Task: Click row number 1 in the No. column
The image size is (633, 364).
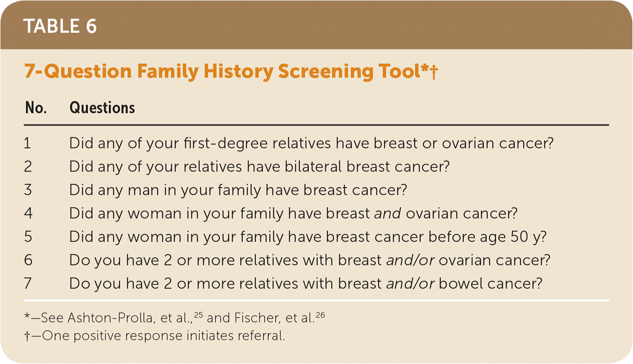Action: pos(28,143)
